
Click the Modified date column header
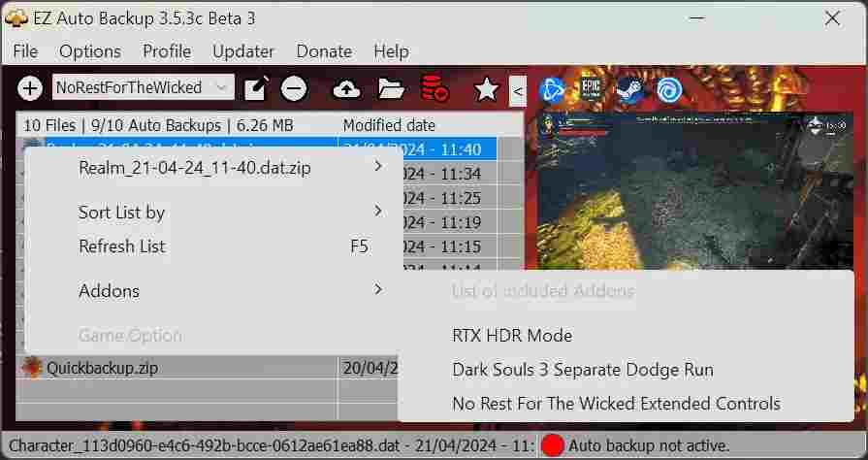click(x=430, y=125)
